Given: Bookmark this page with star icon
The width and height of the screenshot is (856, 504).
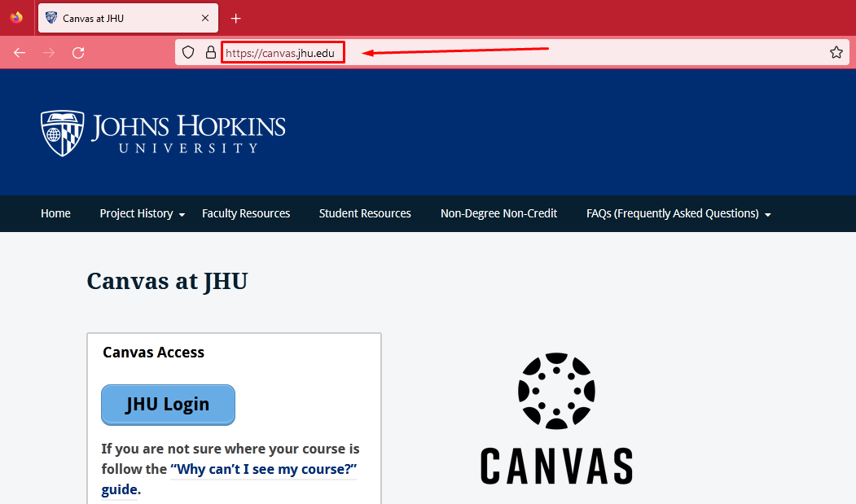Looking at the screenshot, I should coord(836,52).
